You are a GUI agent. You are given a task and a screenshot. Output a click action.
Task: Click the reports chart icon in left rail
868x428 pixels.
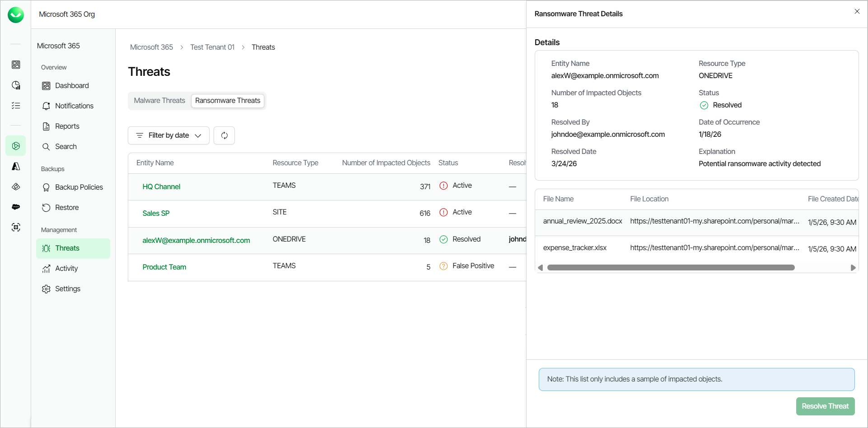(x=16, y=85)
